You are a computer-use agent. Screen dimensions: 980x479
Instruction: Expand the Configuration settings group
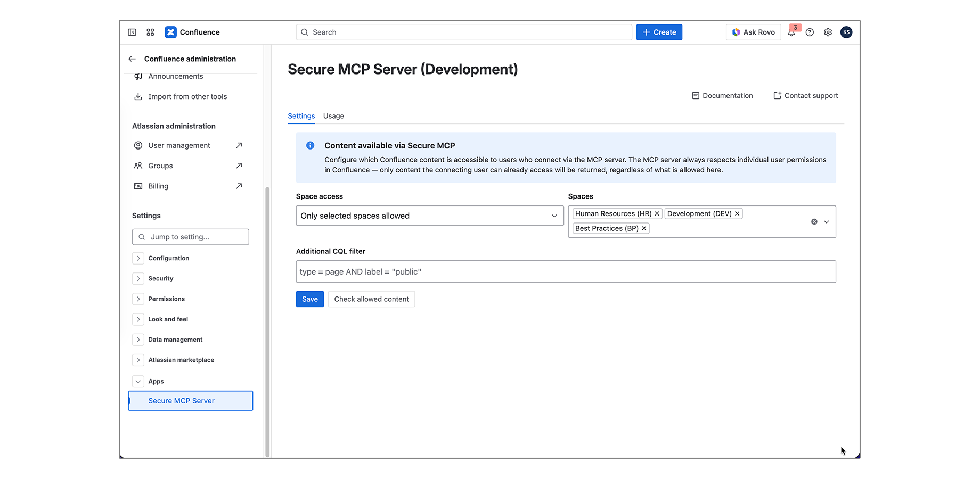point(138,258)
